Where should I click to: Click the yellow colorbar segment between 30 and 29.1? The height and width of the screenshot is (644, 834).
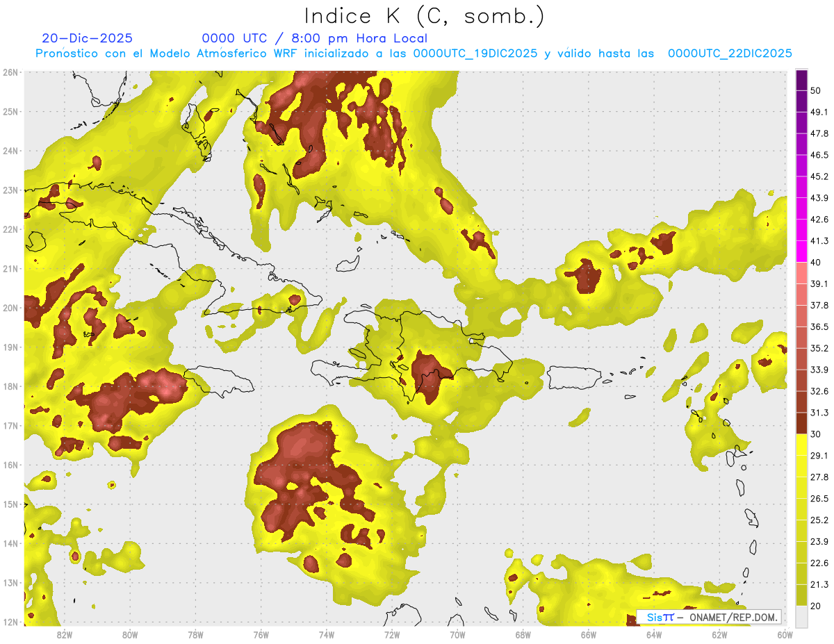pyautogui.click(x=802, y=445)
